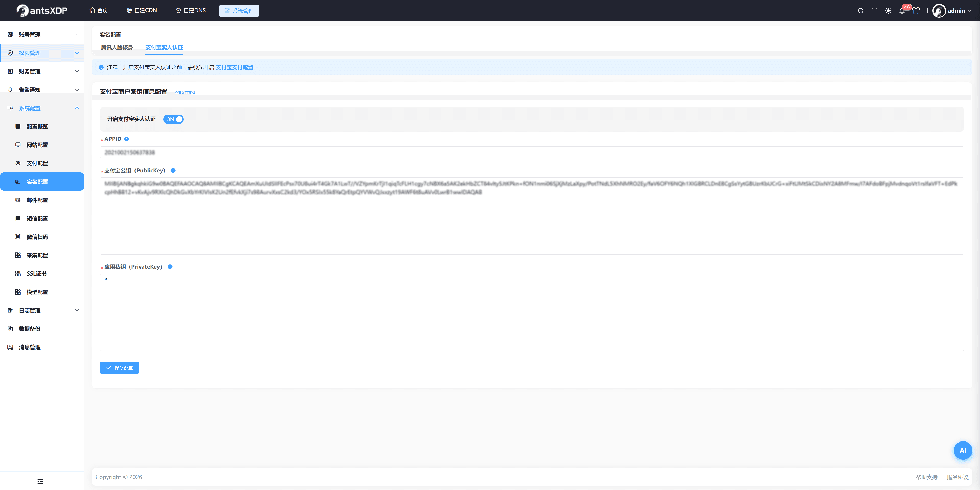The width and height of the screenshot is (980, 490).
Task: Go to 首页 in top navigation
Action: pos(99,11)
